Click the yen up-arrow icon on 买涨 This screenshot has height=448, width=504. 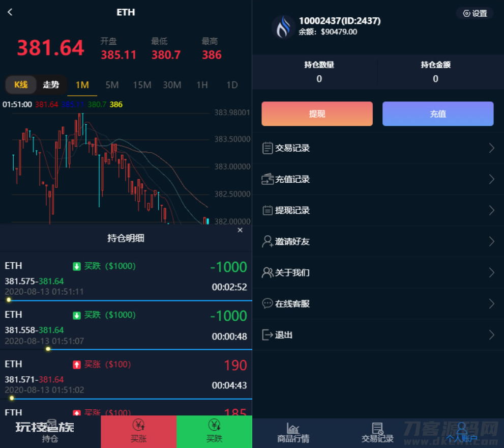pos(138,425)
